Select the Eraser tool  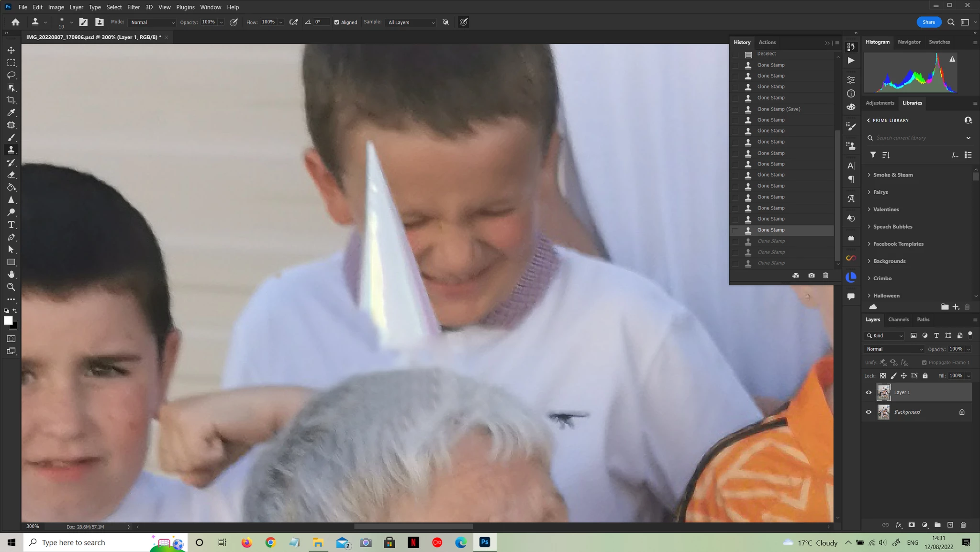11,175
